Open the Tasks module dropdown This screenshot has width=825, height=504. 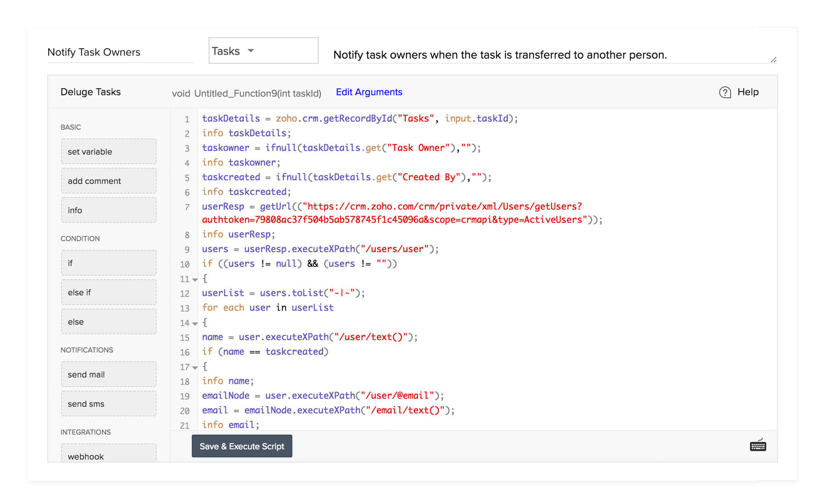[x=263, y=51]
